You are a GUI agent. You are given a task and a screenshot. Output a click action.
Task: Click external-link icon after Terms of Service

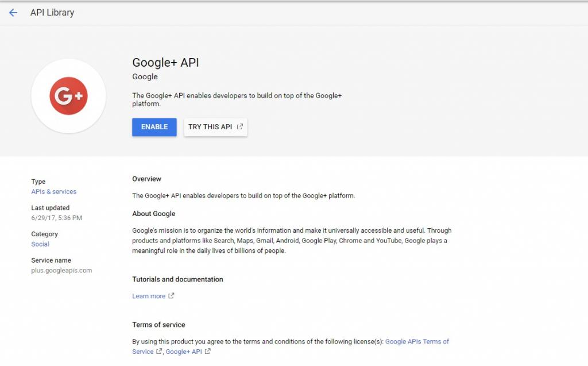[159, 352]
